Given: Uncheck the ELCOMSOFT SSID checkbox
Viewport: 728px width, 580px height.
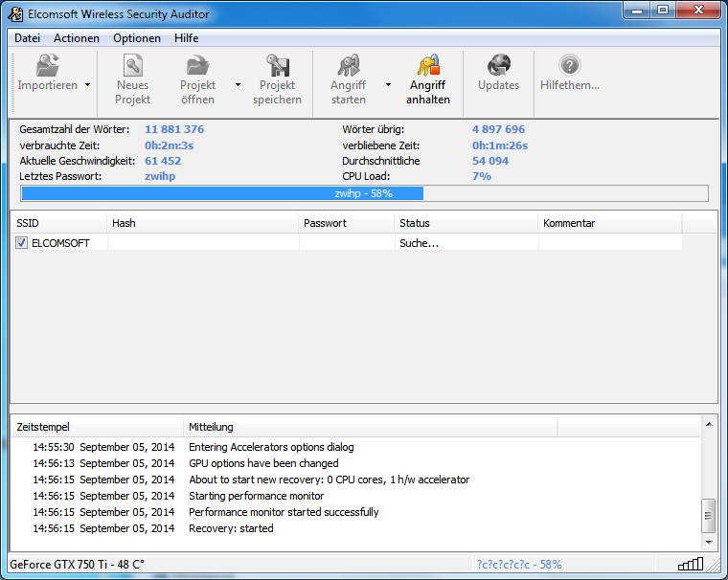Looking at the screenshot, I should (x=22, y=244).
